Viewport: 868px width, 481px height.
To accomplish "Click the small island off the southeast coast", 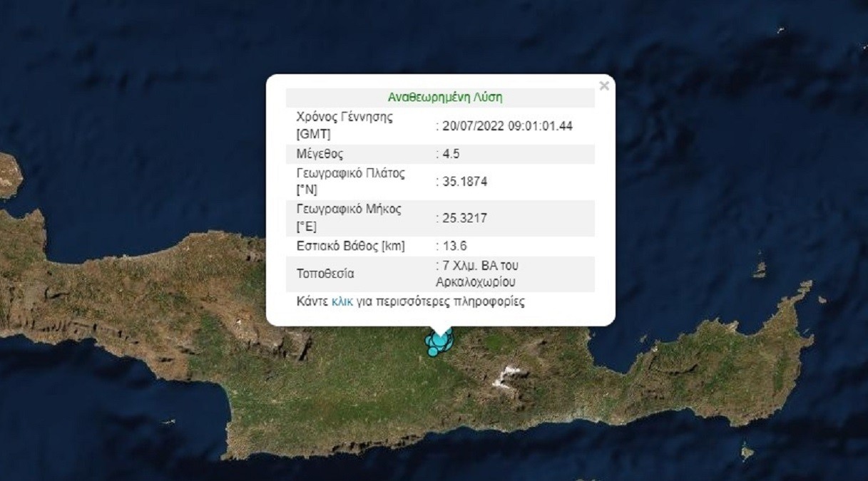I will coord(746,452).
